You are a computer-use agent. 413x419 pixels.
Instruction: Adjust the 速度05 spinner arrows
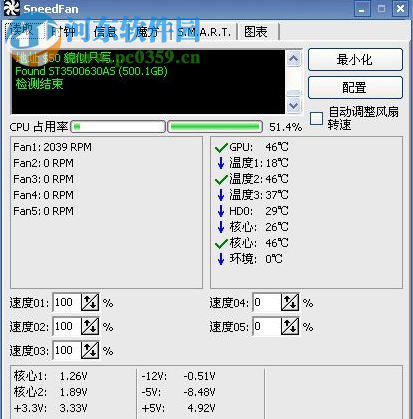pos(290,326)
